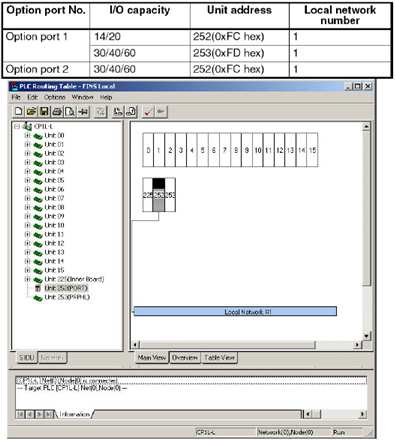Click the transfer to PLC toolbar icon
This screenshot has height=441, width=396.
pyautogui.click(x=118, y=111)
